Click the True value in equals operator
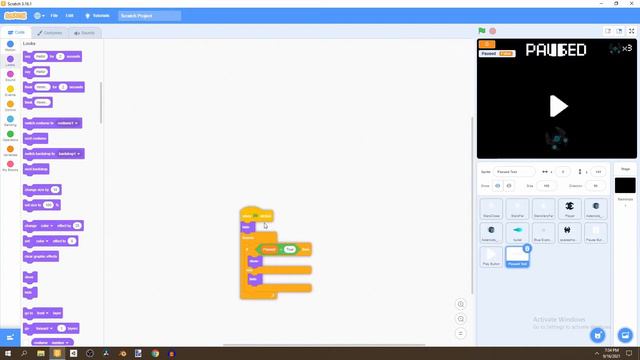Viewport: 640px width, 360px height. (x=290, y=249)
